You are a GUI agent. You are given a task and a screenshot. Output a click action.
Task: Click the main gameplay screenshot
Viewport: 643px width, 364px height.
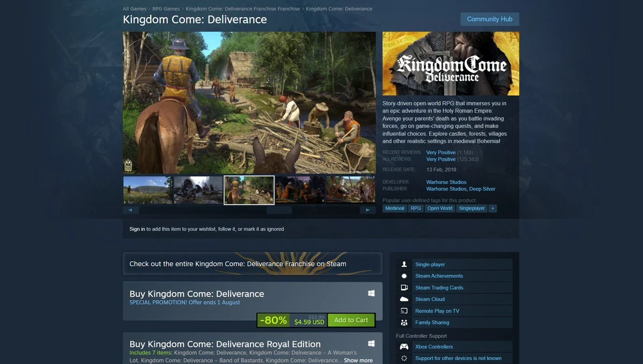coord(249,102)
